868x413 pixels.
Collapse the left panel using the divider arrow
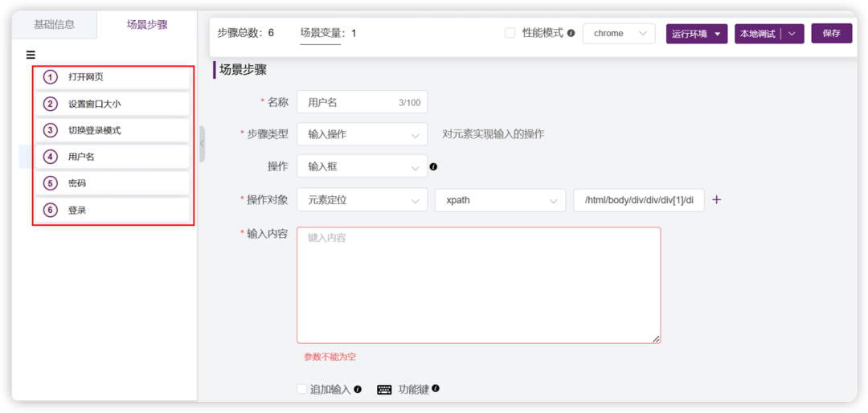[202, 144]
